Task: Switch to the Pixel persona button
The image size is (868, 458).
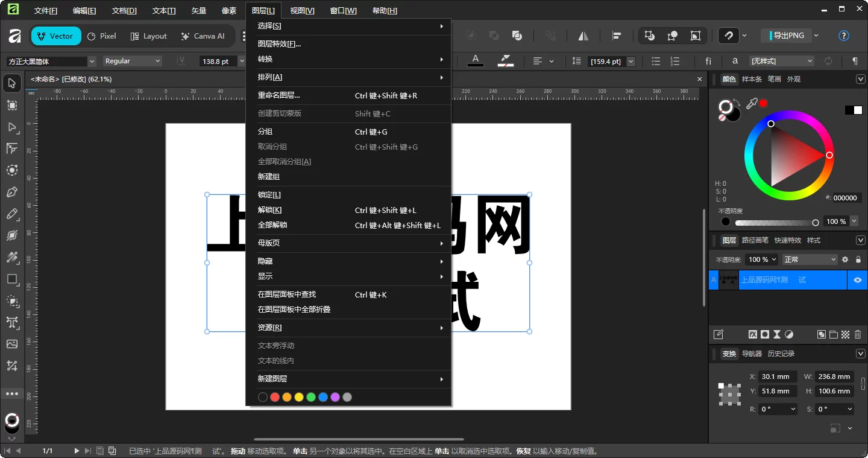Action: (x=102, y=36)
